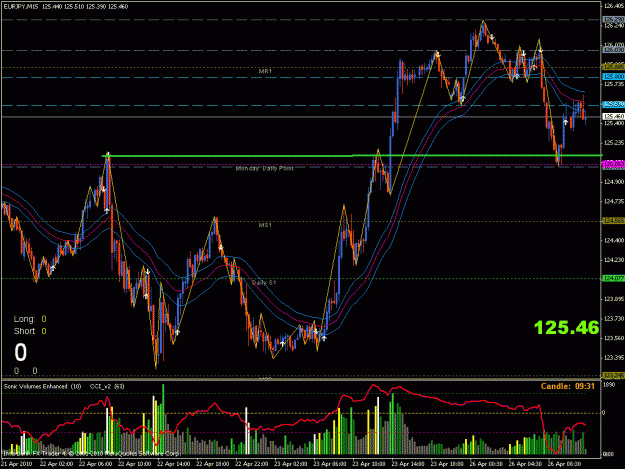
Task: Click the 22 Apr 02:00 time axis label
Action: 57,464
